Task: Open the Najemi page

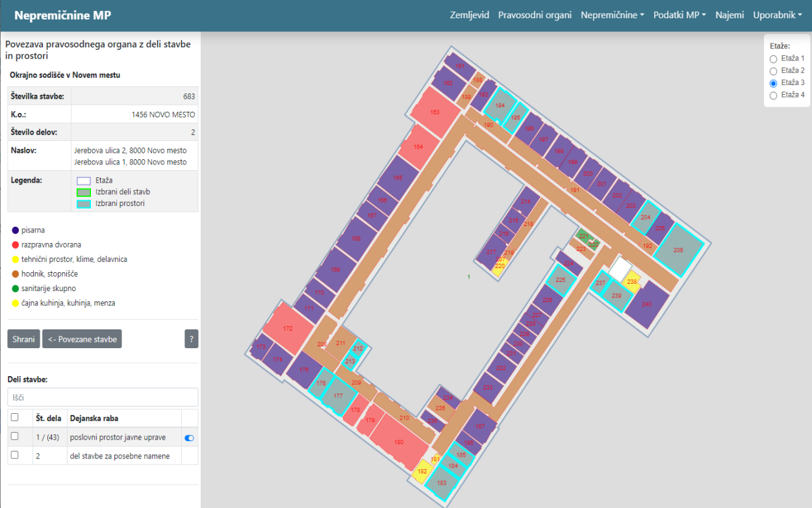Action: (x=730, y=15)
